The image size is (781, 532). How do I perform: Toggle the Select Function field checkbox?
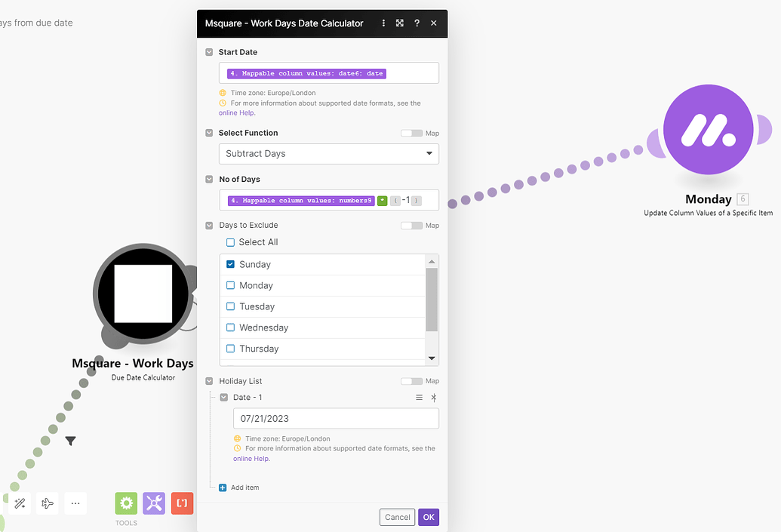click(x=209, y=133)
